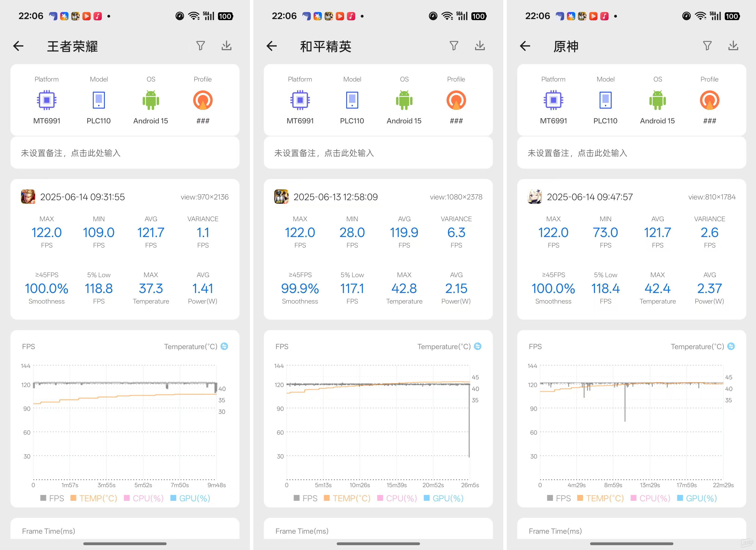756x550 pixels.
Task: Toggle GPU(%) legend in 和平精英 chart
Action: 444,498
